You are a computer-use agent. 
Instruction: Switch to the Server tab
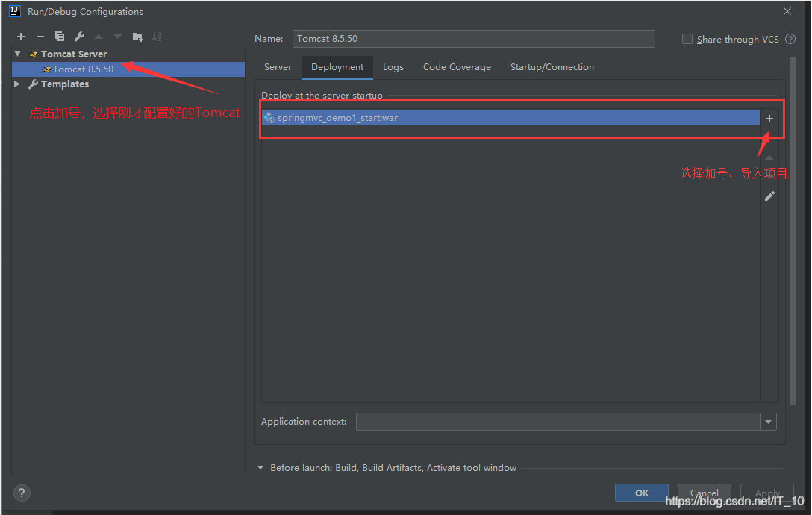click(278, 67)
